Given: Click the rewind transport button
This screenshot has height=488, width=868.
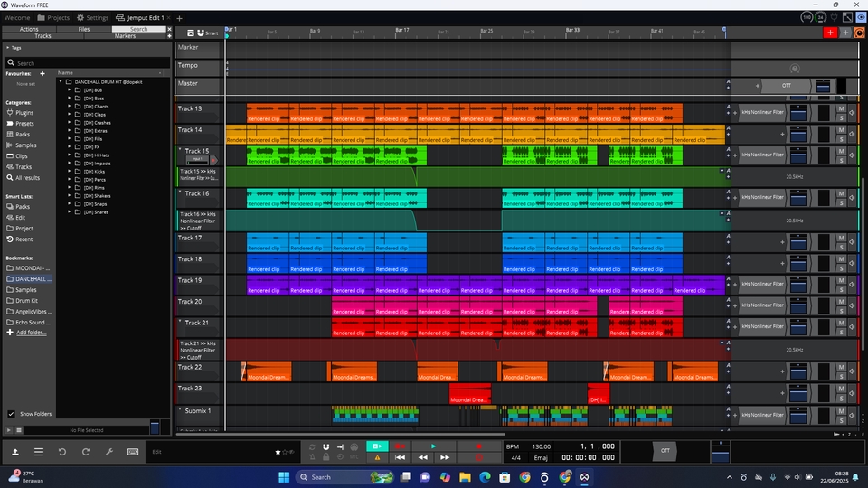Looking at the screenshot, I should (422, 457).
